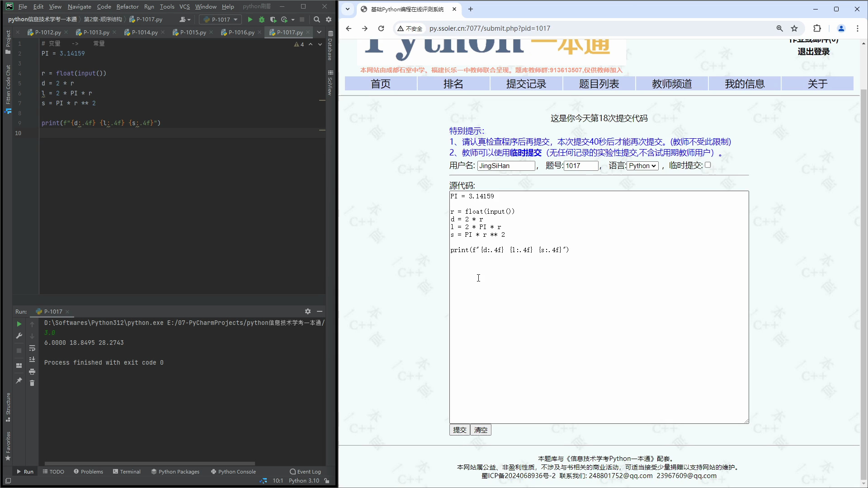This screenshot has width=868, height=488.
Task: Run the P-1017 configuration
Action: pyautogui.click(x=250, y=19)
